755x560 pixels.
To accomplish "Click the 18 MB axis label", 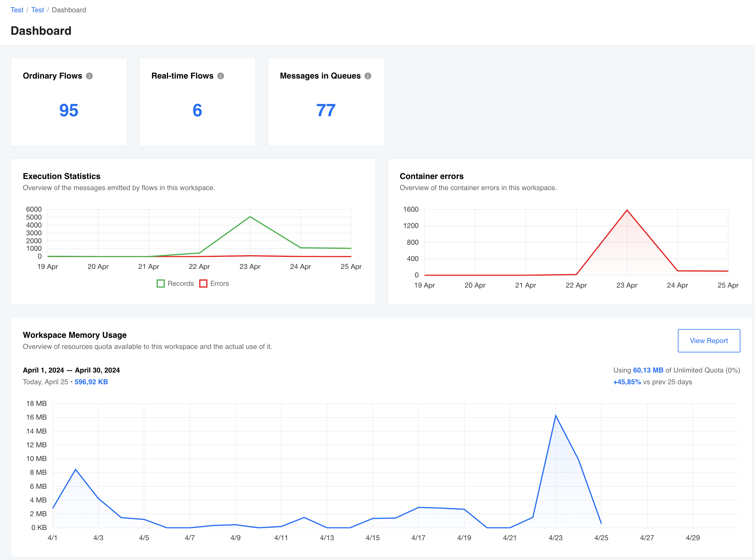I will click(x=36, y=404).
